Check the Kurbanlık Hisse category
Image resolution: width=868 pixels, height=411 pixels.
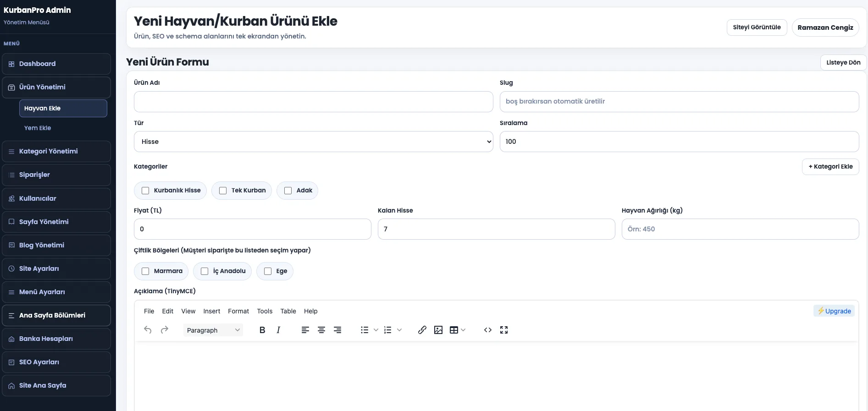point(146,191)
